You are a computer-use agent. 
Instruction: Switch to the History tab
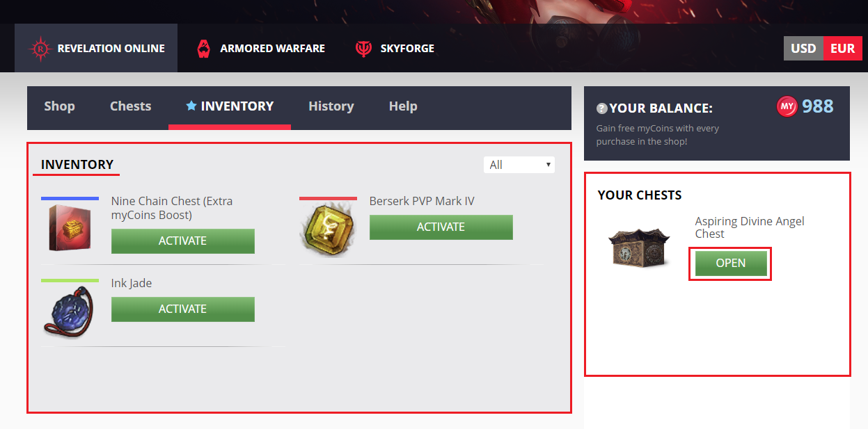(x=331, y=106)
